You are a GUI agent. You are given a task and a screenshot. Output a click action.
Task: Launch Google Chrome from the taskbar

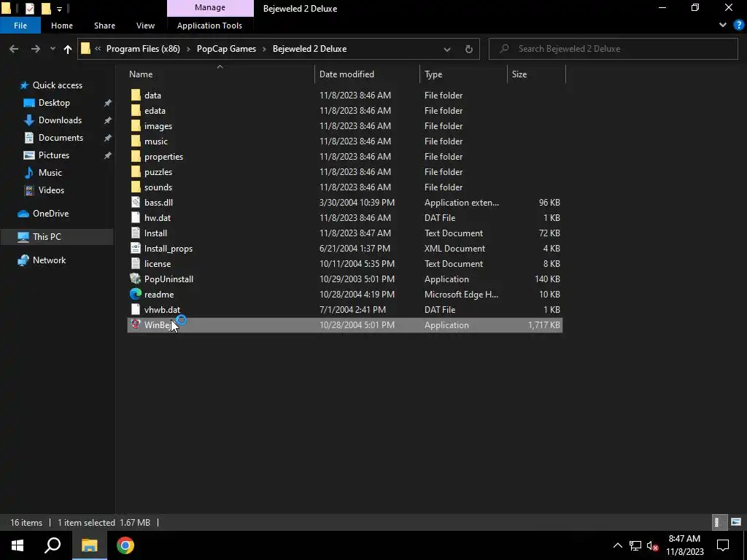coord(125,545)
